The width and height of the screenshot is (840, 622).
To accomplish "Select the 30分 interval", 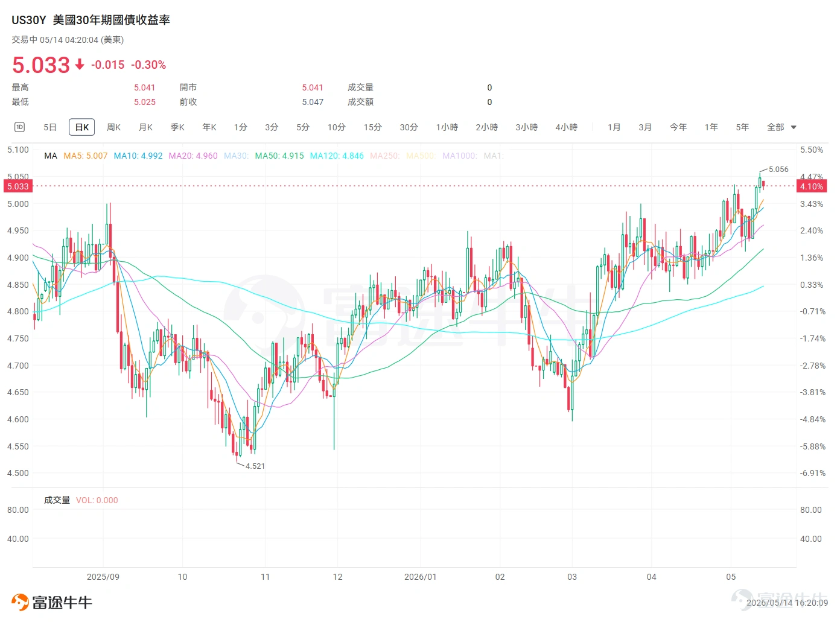I will tap(409, 127).
